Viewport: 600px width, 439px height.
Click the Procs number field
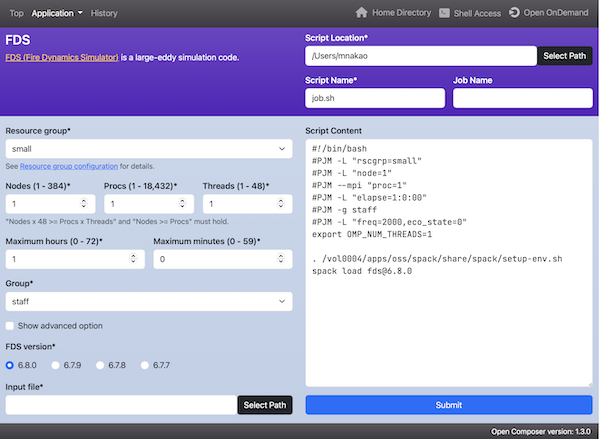click(x=149, y=204)
